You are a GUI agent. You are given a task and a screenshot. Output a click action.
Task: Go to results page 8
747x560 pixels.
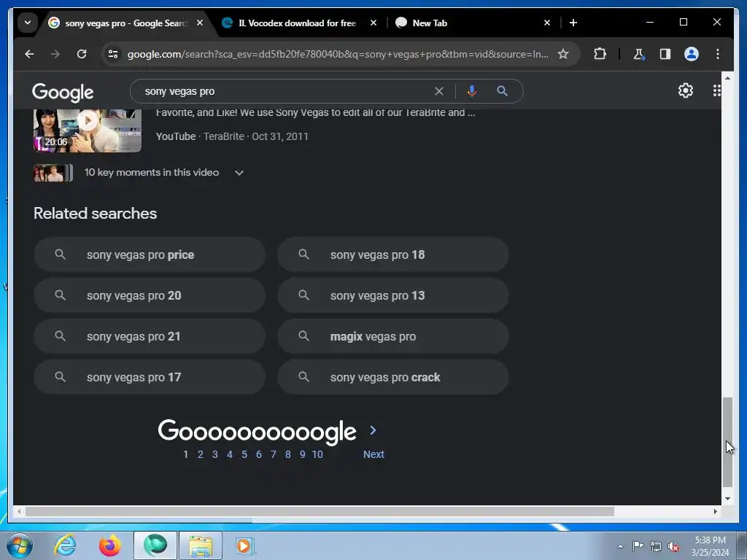click(287, 454)
